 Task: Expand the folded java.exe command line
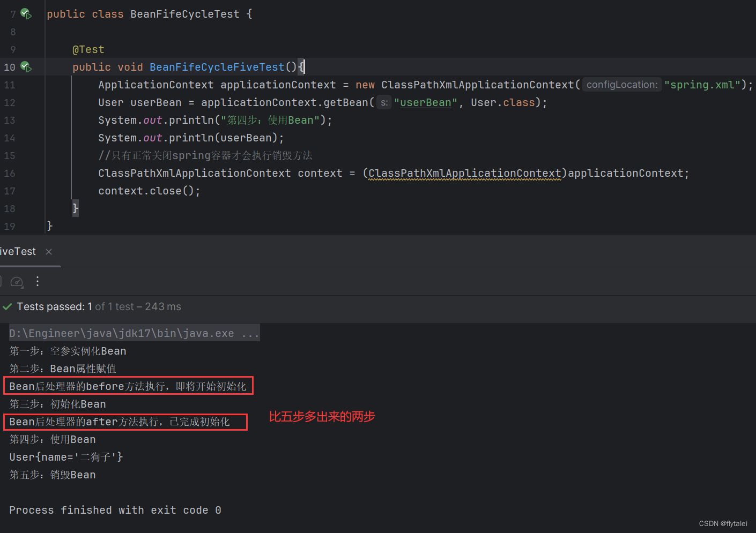[135, 333]
